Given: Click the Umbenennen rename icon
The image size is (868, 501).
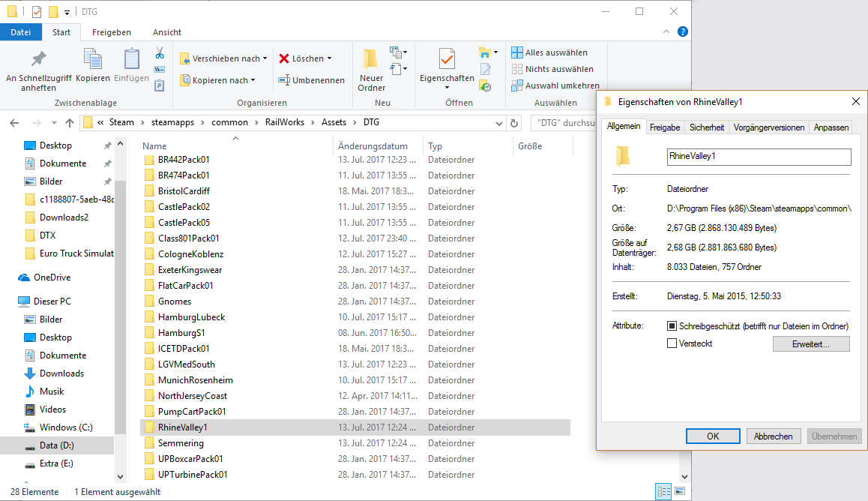Looking at the screenshot, I should pyautogui.click(x=284, y=80).
